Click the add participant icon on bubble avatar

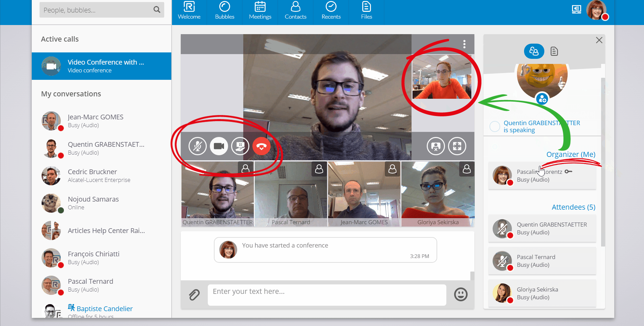[542, 99]
